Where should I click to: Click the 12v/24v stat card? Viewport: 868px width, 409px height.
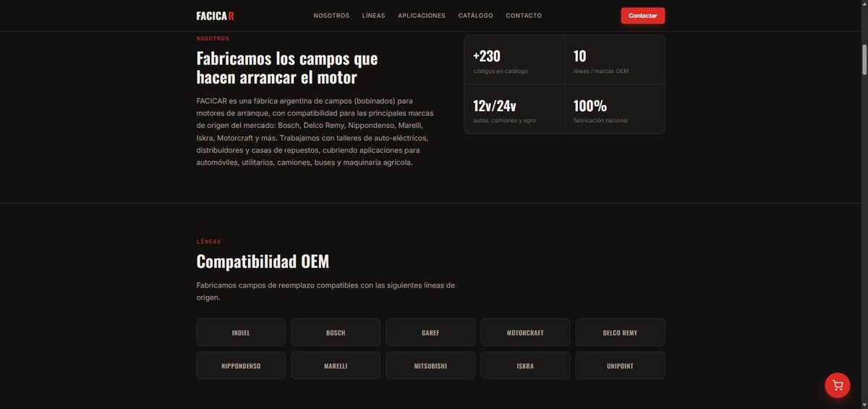(514, 109)
